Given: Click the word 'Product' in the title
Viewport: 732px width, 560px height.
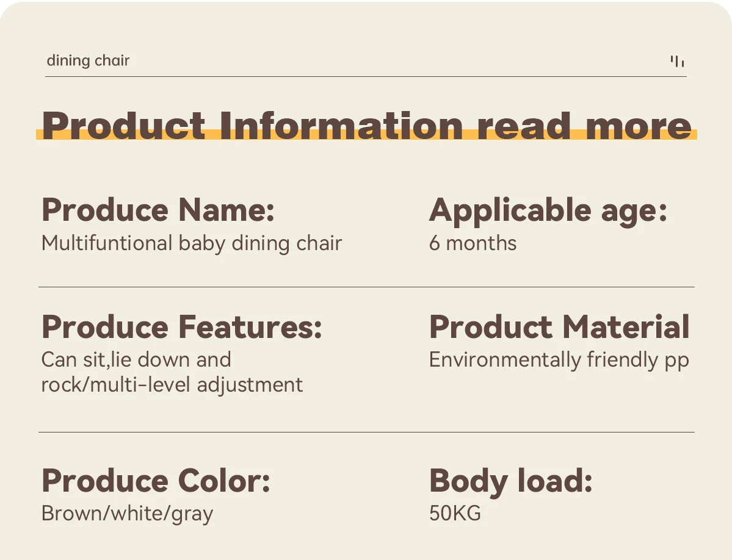Looking at the screenshot, I should (x=124, y=126).
